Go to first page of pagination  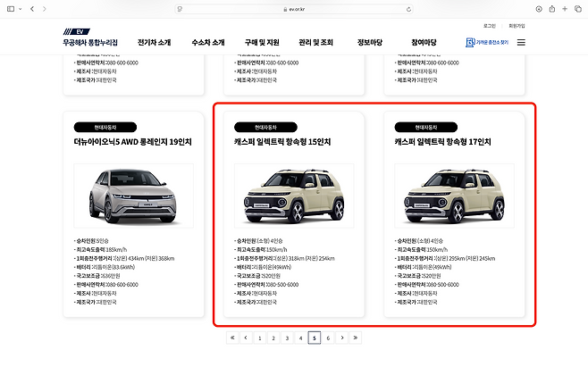click(x=232, y=338)
